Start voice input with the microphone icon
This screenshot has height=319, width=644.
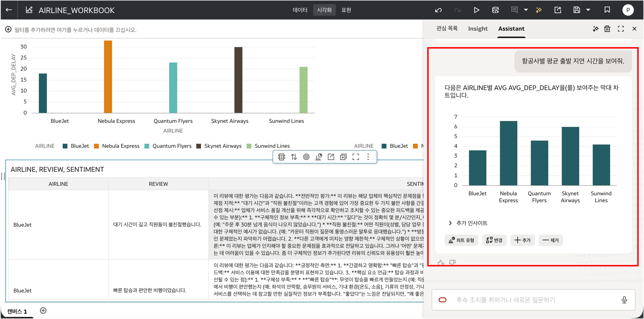(624, 300)
